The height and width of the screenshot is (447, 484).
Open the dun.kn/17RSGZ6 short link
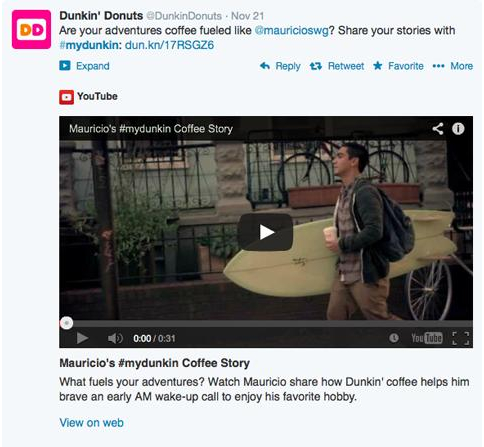click(169, 45)
